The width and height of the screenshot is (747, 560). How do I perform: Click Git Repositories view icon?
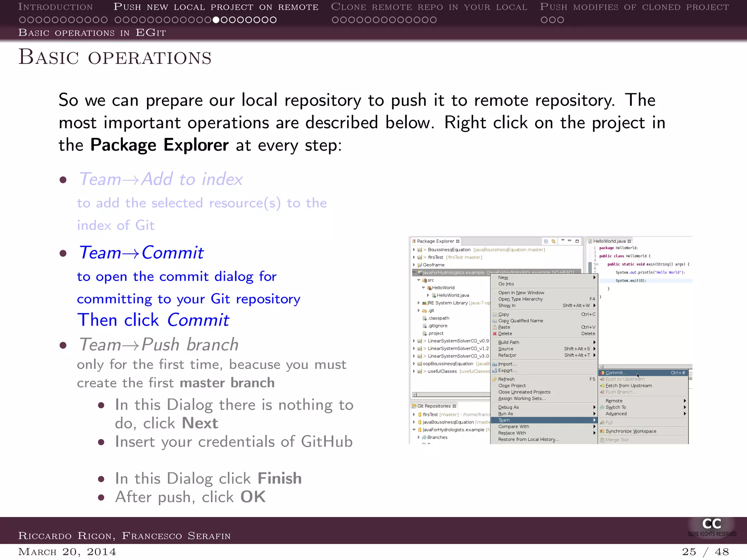pos(414,406)
